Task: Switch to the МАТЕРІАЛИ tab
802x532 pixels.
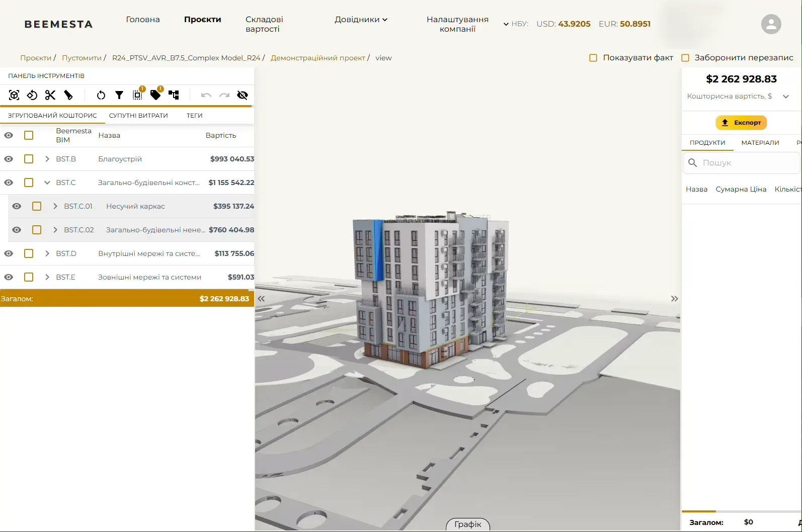Action: [x=760, y=143]
